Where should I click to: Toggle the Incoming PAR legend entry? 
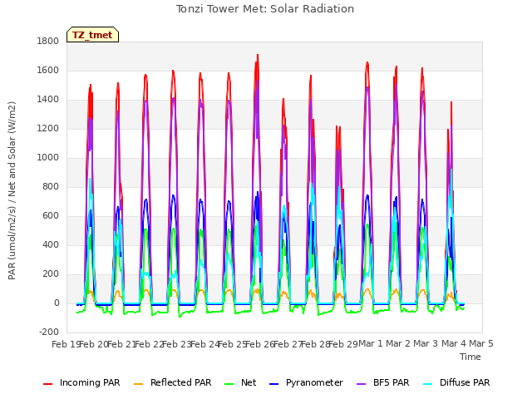[x=81, y=382]
